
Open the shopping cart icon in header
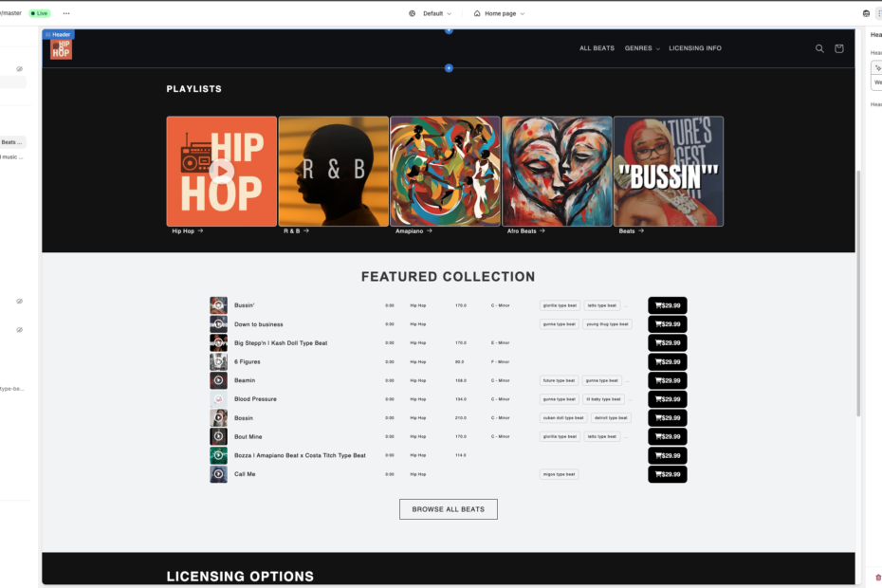838,48
